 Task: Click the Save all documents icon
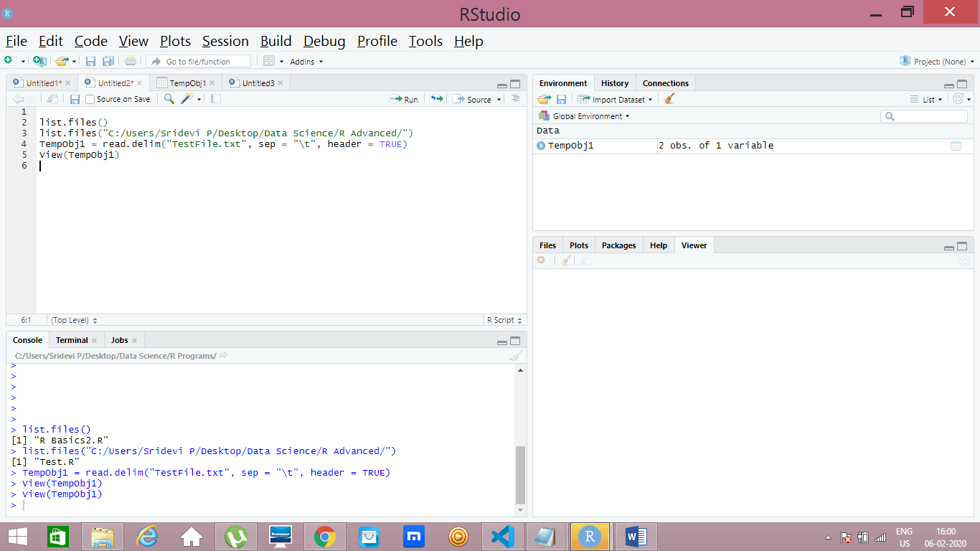click(x=108, y=62)
